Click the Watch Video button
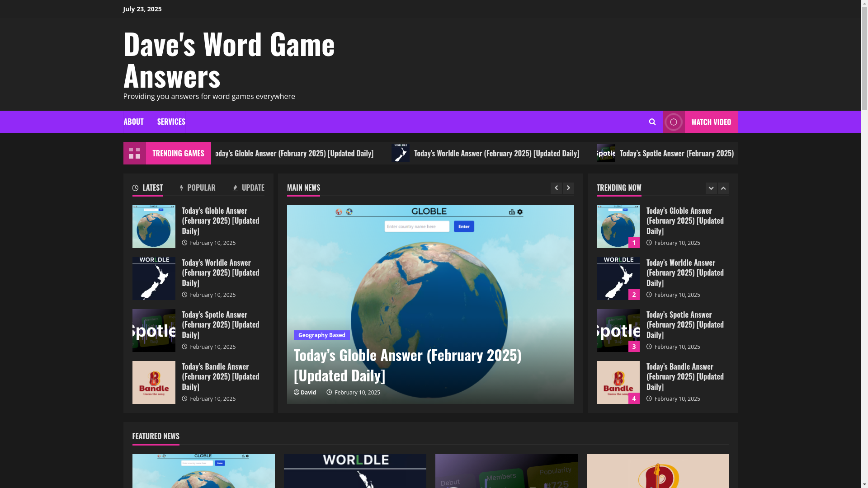 coord(700,122)
